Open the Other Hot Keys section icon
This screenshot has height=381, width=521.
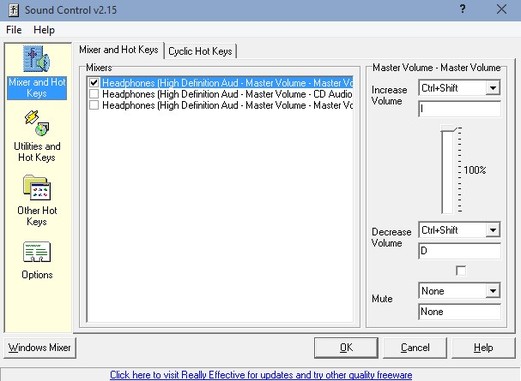37,187
